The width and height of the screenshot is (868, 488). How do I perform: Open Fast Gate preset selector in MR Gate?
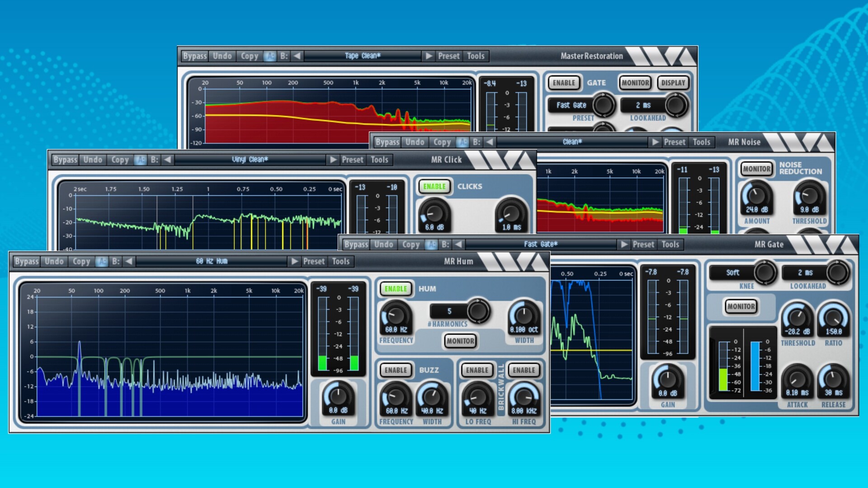[541, 244]
